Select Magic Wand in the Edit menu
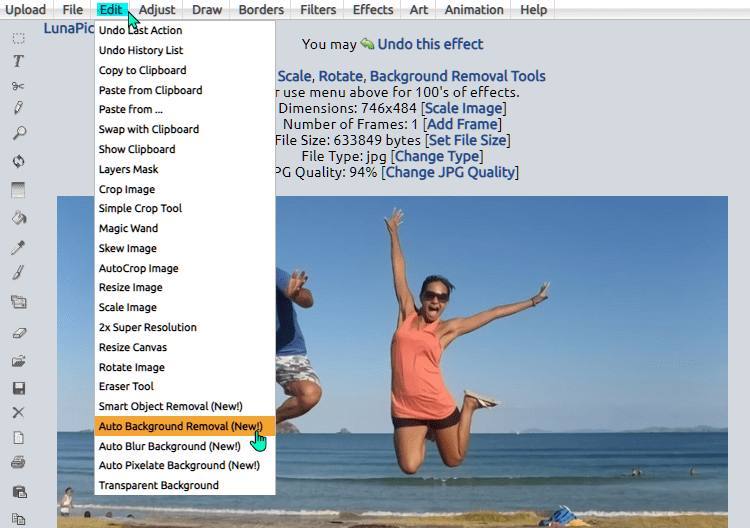The width and height of the screenshot is (750, 528). [x=128, y=228]
